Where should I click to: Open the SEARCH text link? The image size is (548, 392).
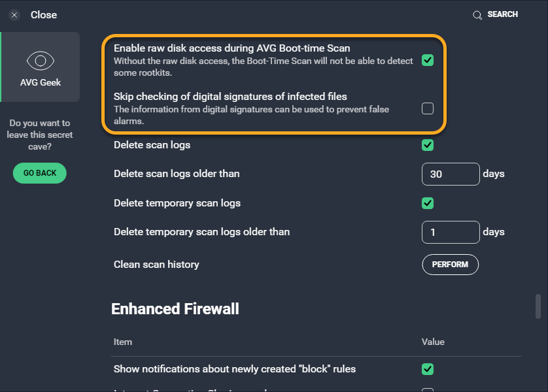[x=502, y=14]
